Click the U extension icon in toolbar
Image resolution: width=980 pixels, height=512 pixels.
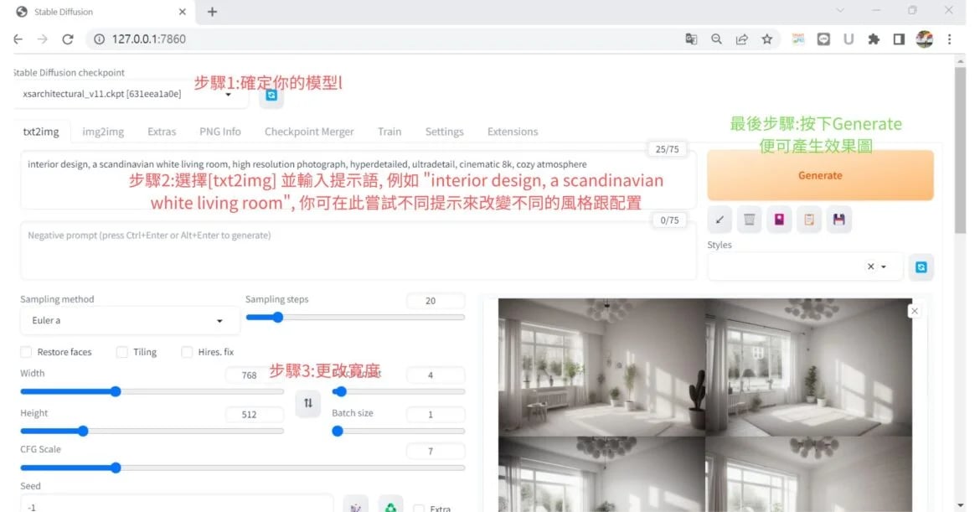pos(848,39)
